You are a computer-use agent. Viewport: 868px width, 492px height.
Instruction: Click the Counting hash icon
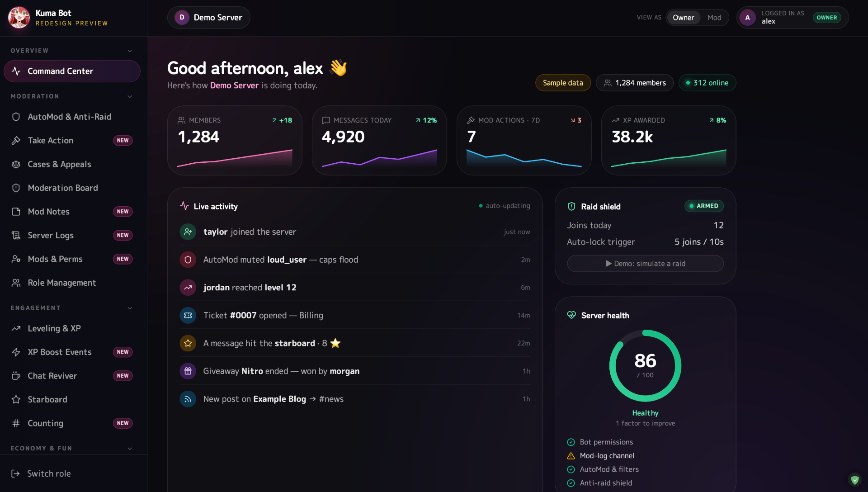coord(16,423)
